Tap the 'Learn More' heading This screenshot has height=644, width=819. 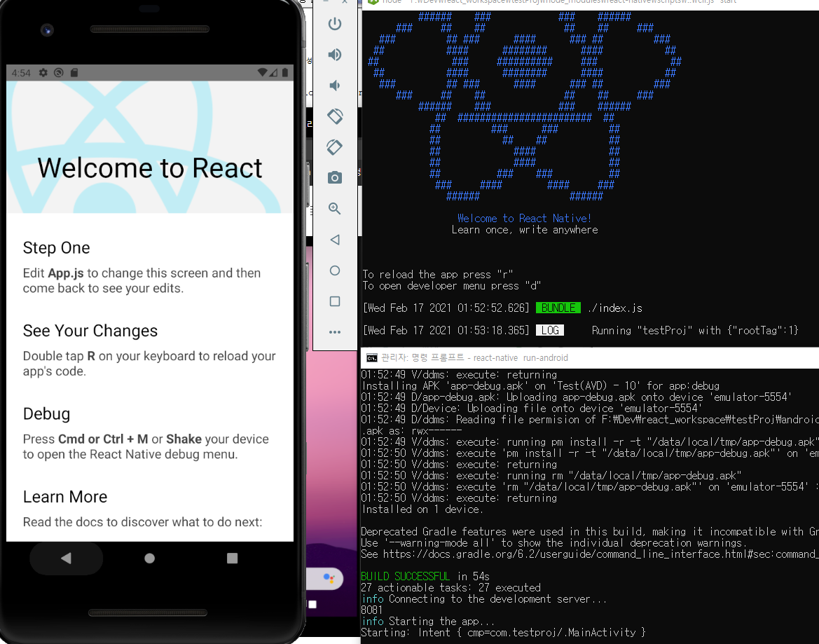pyautogui.click(x=65, y=497)
